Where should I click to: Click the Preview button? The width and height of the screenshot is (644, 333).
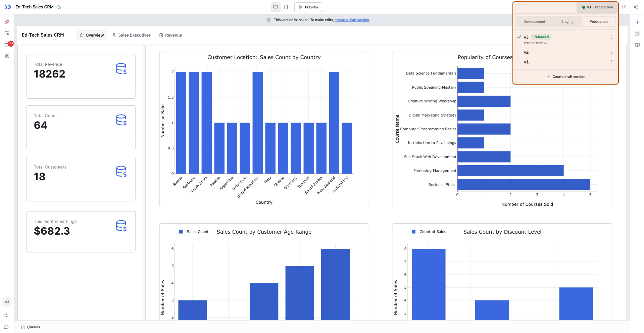pyautogui.click(x=308, y=7)
